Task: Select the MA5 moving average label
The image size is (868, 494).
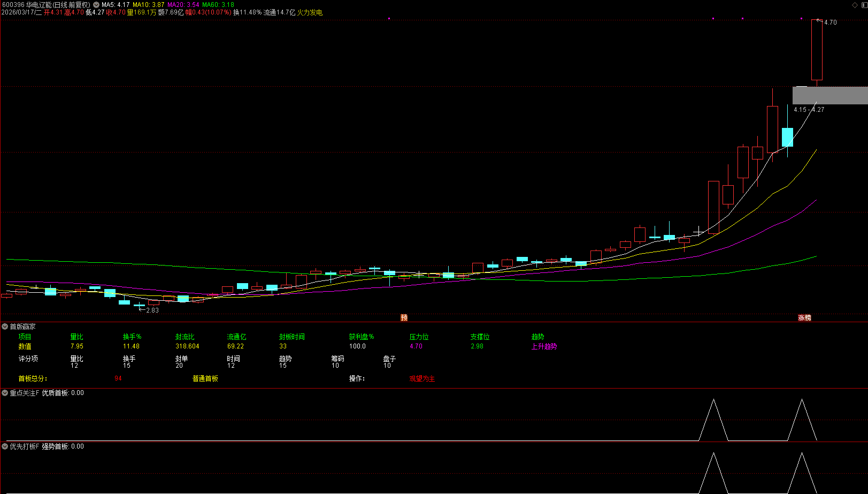Action: coord(116,5)
